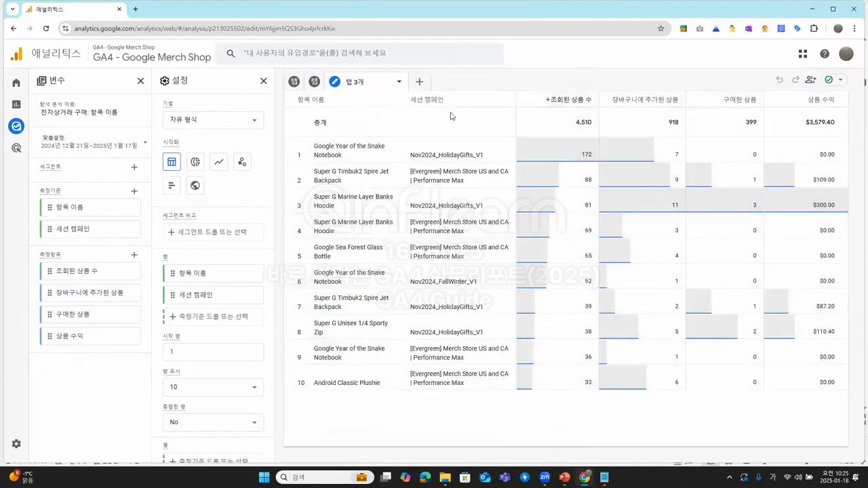Open the 탭 3개 tab dropdown arrow
Image resolution: width=868 pixels, height=488 pixels.
tap(399, 81)
